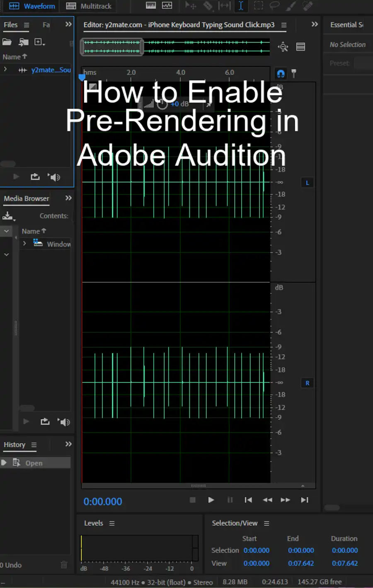
Task: Open the Levels panel menu
Action: coord(112,523)
